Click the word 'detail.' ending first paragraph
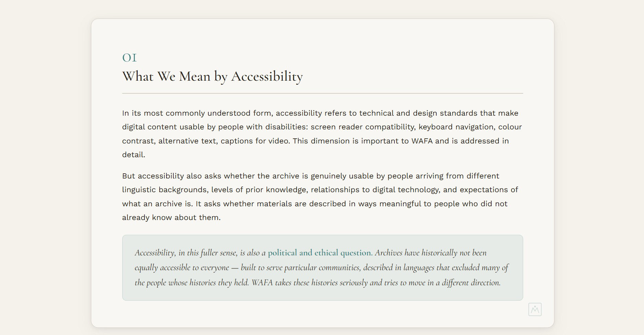This screenshot has height=335, width=644. coord(134,155)
